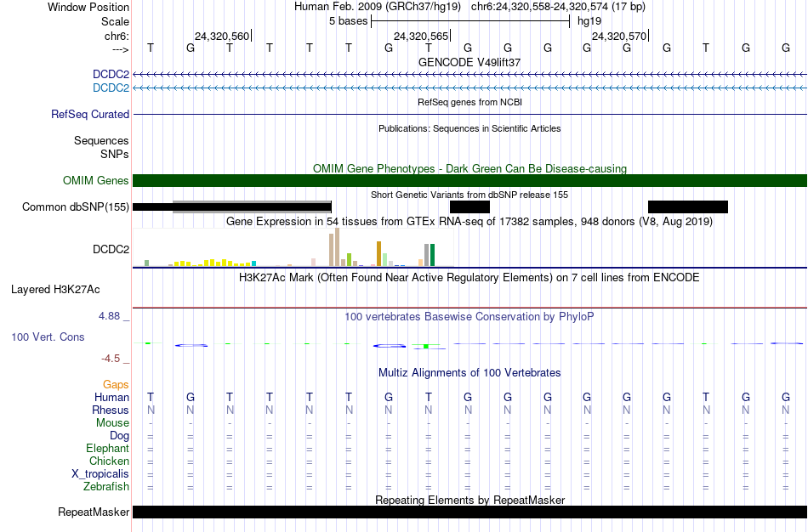
Task: Click the cyan bar in GTEx chart
Action: [253, 263]
